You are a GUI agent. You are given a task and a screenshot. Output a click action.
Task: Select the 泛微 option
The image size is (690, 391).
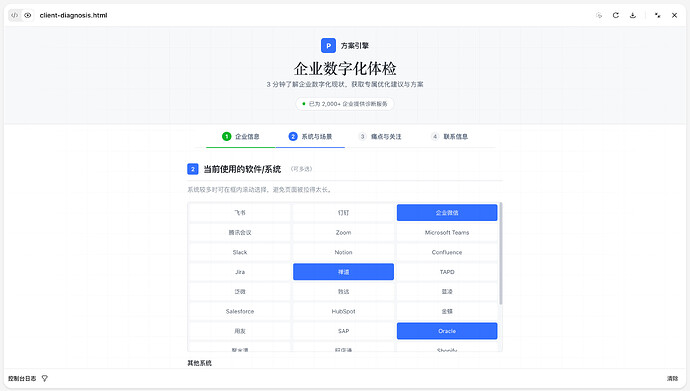click(240, 292)
